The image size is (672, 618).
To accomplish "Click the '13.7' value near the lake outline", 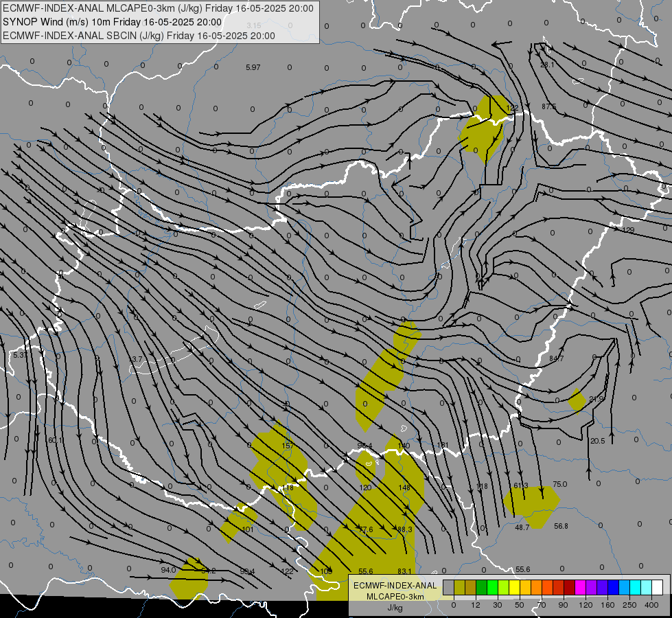I will coord(135,359).
